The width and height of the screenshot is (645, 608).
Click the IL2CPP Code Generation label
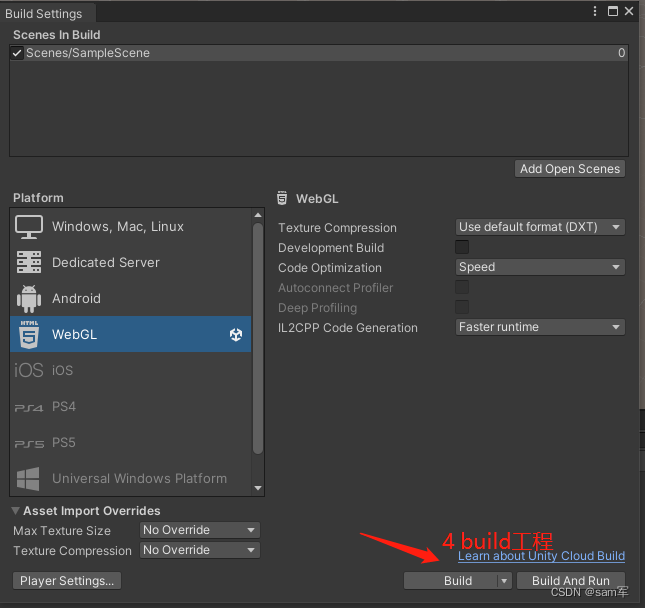(x=348, y=328)
